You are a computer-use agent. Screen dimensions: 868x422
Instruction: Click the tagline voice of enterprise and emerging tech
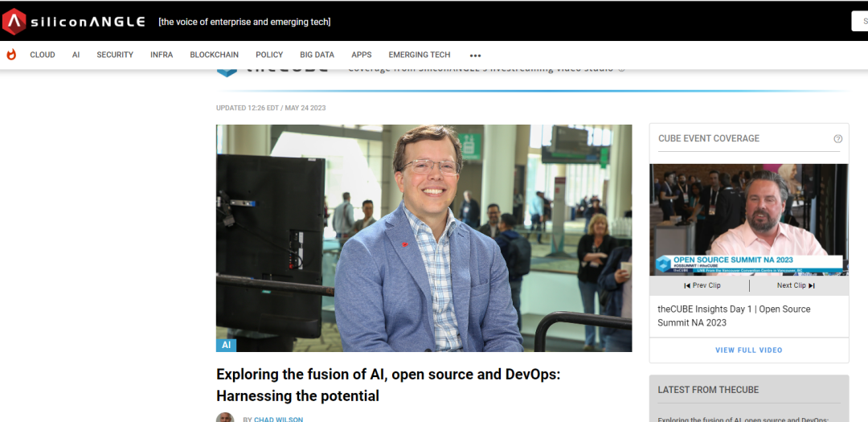[x=244, y=23]
